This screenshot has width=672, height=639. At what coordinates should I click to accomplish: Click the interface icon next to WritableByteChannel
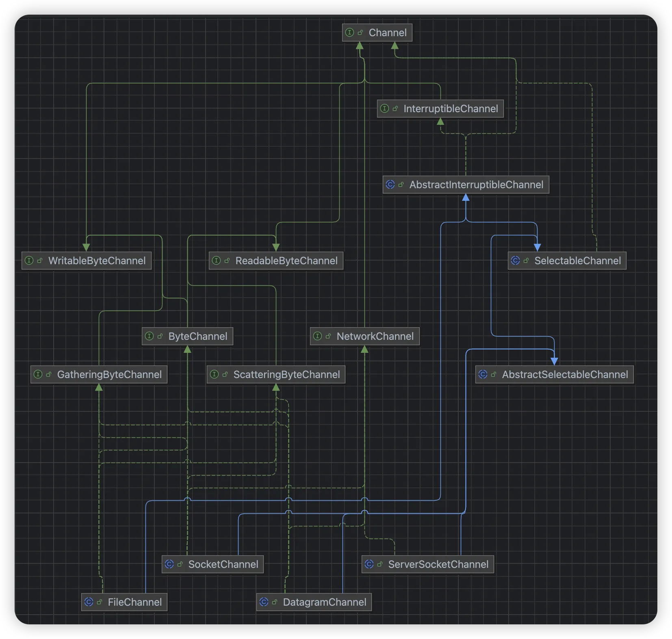pos(29,261)
